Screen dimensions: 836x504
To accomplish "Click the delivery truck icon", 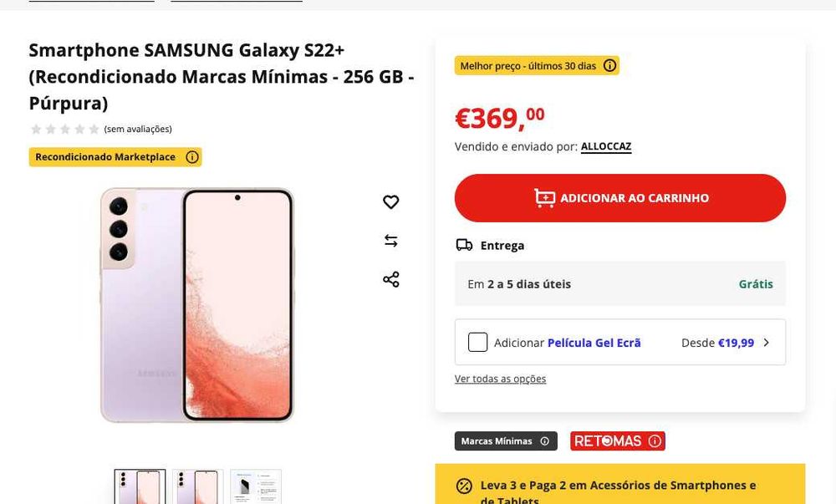I will point(464,245).
